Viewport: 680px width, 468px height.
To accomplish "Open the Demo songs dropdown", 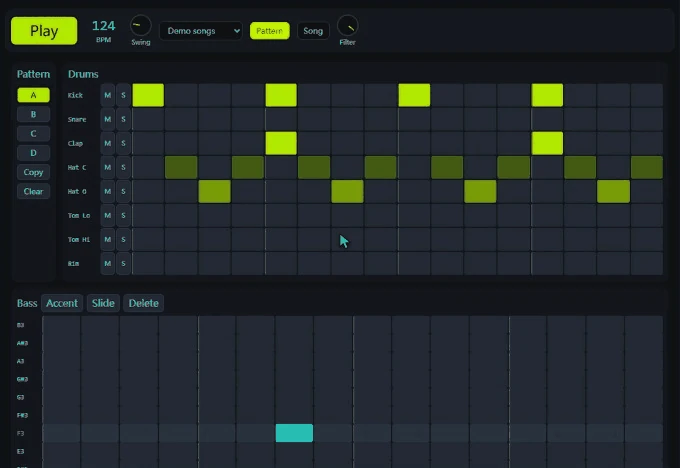I will (201, 31).
